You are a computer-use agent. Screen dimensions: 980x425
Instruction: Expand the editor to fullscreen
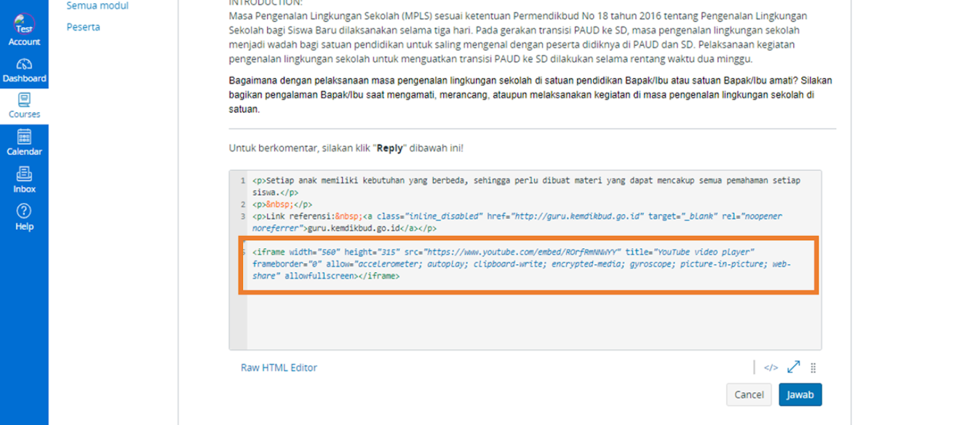pos(793,368)
